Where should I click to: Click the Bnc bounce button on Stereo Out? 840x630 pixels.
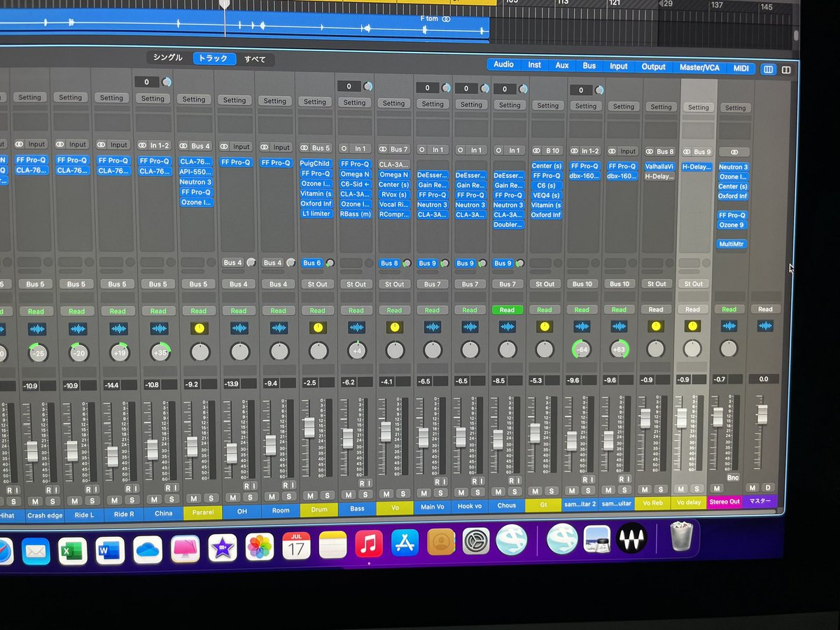pos(732,477)
